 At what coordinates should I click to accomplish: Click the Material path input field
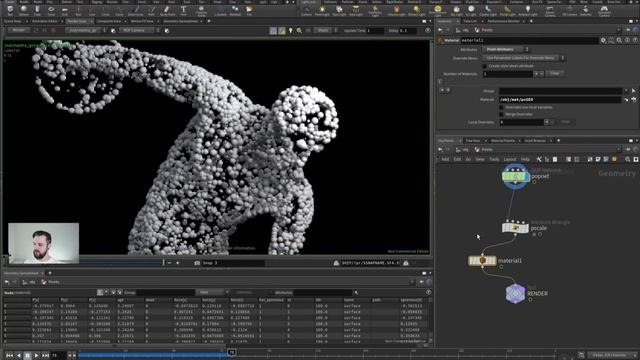(559, 100)
